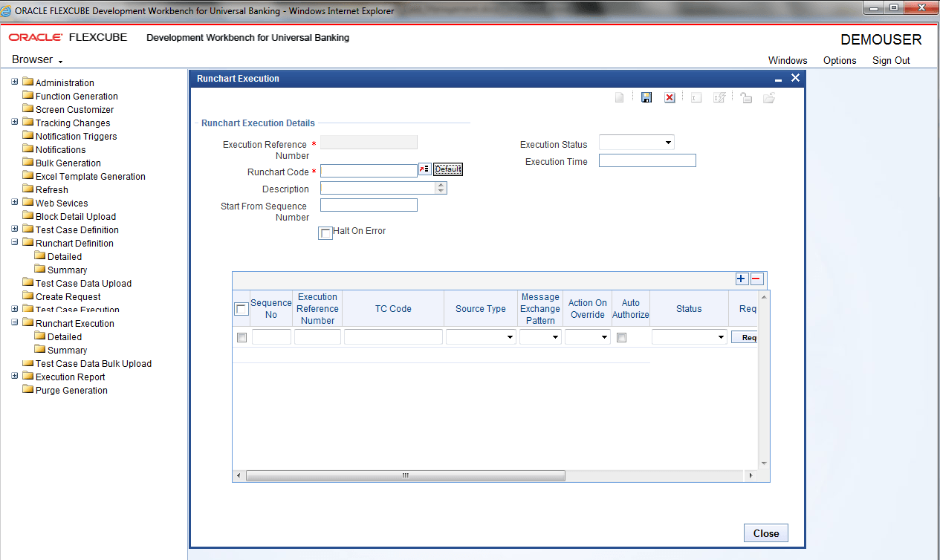Open the Browser menu

click(37, 59)
